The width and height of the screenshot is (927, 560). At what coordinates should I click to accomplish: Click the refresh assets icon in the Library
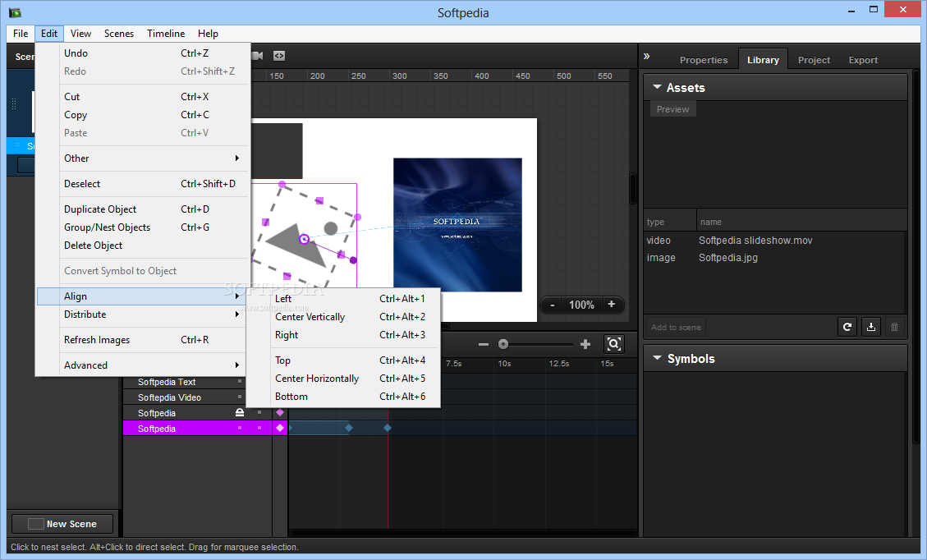(x=847, y=327)
